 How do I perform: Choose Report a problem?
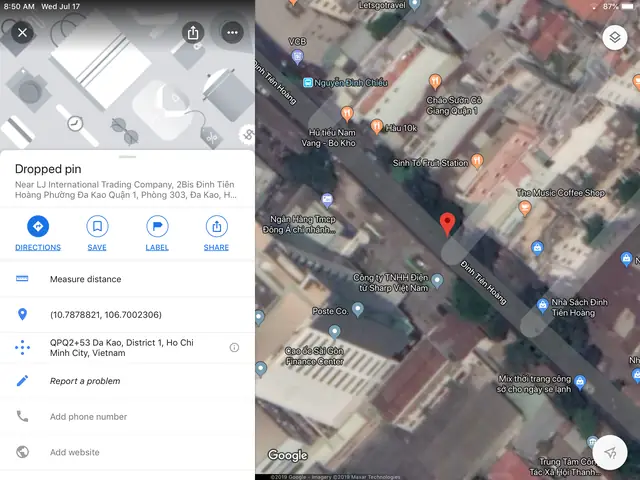127,381
